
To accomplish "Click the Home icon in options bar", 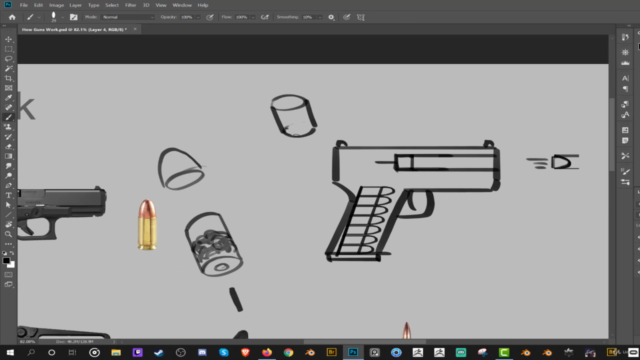I will tap(12, 17).
